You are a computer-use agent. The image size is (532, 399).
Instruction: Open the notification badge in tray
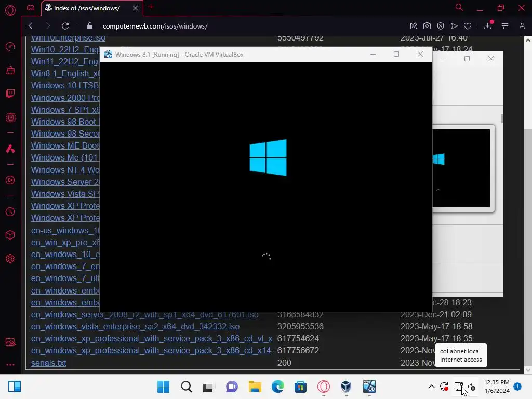(x=517, y=386)
